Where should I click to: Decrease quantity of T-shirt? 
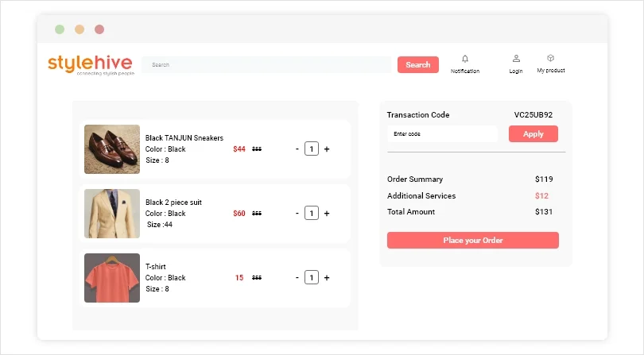[x=297, y=278]
